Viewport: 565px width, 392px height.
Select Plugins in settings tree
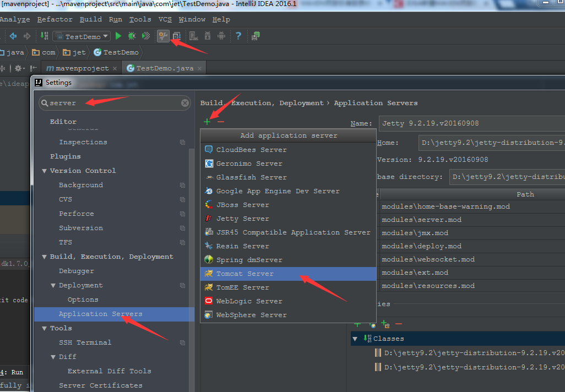pos(65,156)
